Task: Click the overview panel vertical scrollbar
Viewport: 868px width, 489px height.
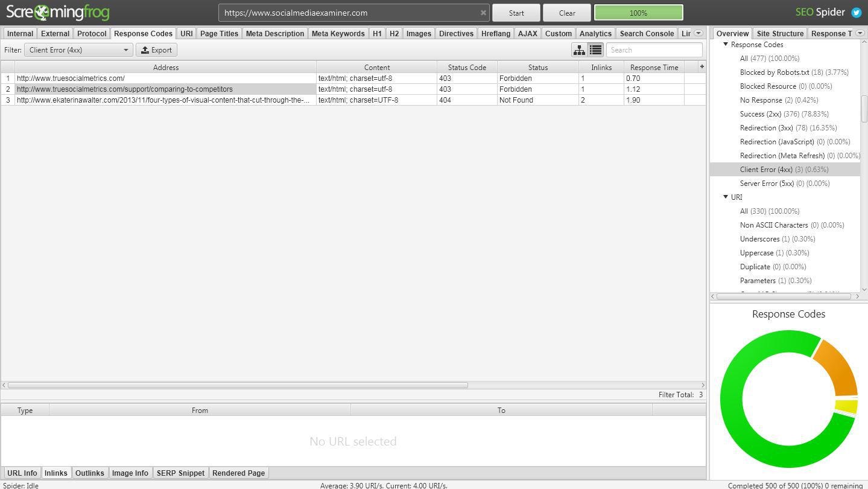Action: coord(864,108)
